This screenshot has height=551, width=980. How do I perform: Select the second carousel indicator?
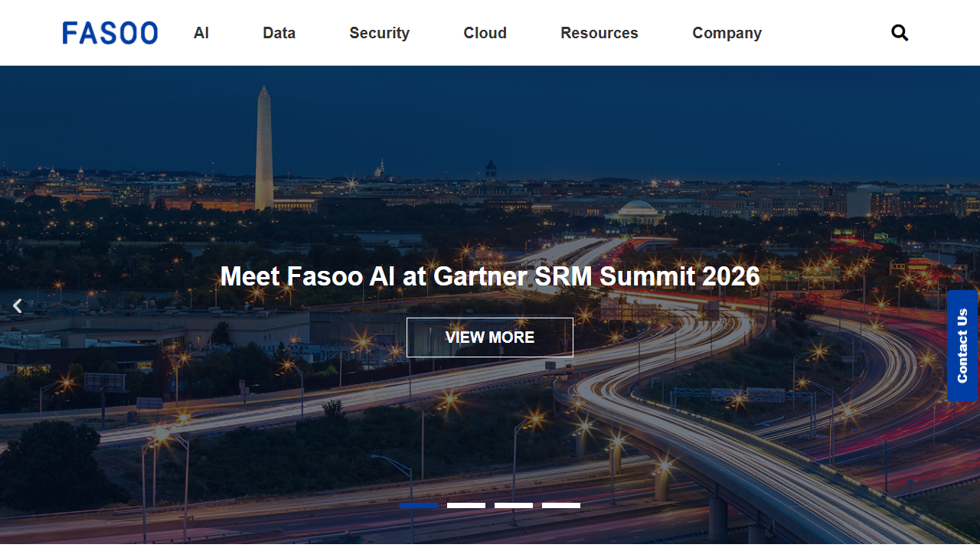[x=466, y=505]
